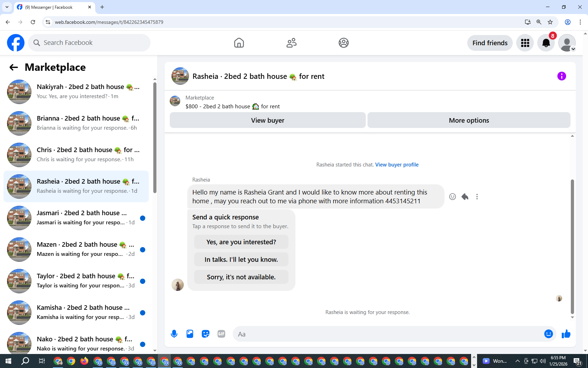Reply to Rasheia's message
Screen dimensions: 588x368
pos(465,197)
